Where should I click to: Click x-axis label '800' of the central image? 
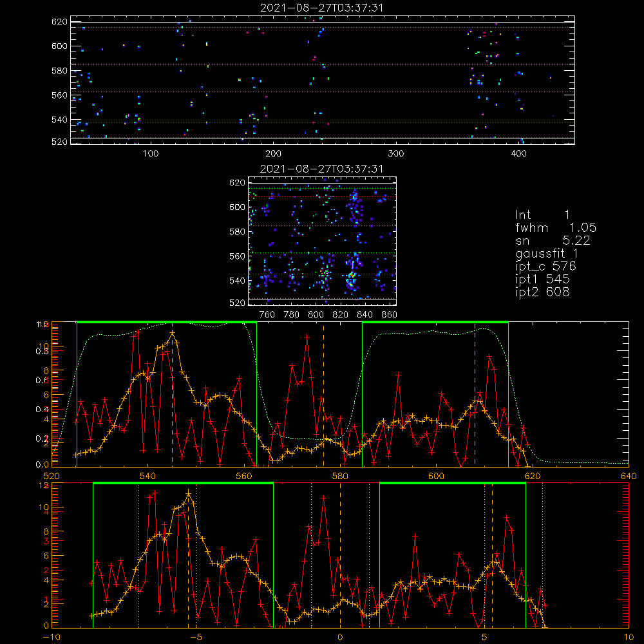[316, 315]
